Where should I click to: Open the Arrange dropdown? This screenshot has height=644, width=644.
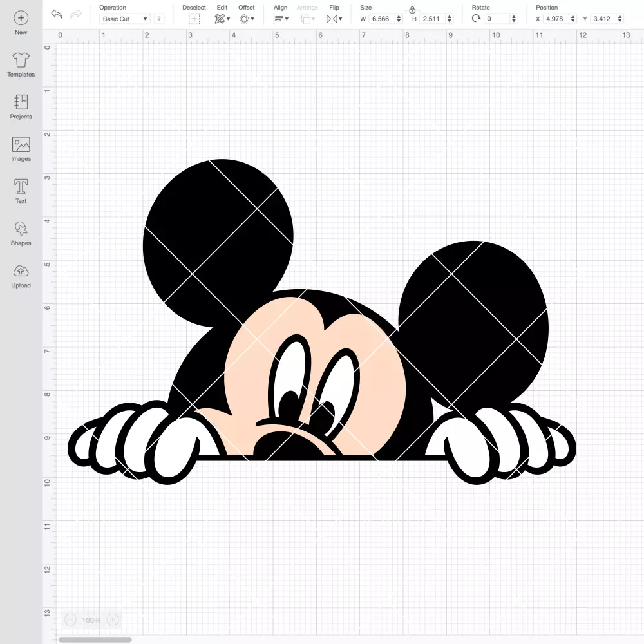[308, 19]
